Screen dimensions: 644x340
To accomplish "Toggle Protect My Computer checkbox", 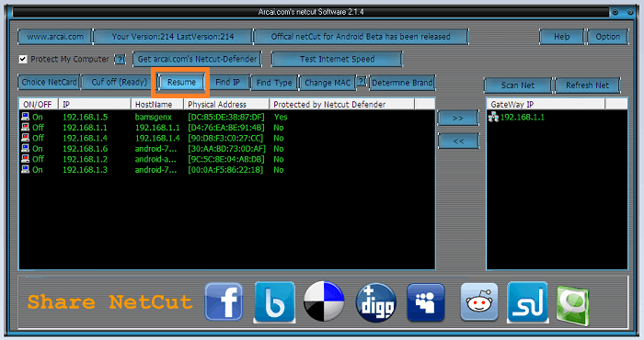I will click(23, 59).
